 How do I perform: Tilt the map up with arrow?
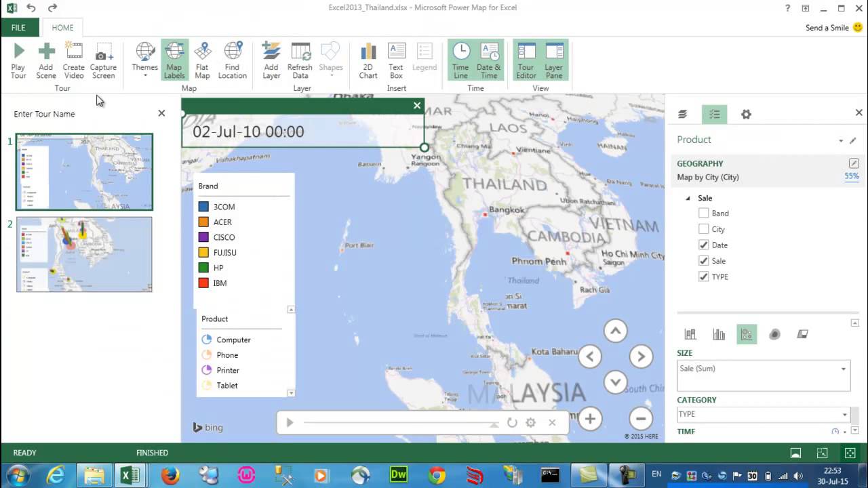coord(615,331)
